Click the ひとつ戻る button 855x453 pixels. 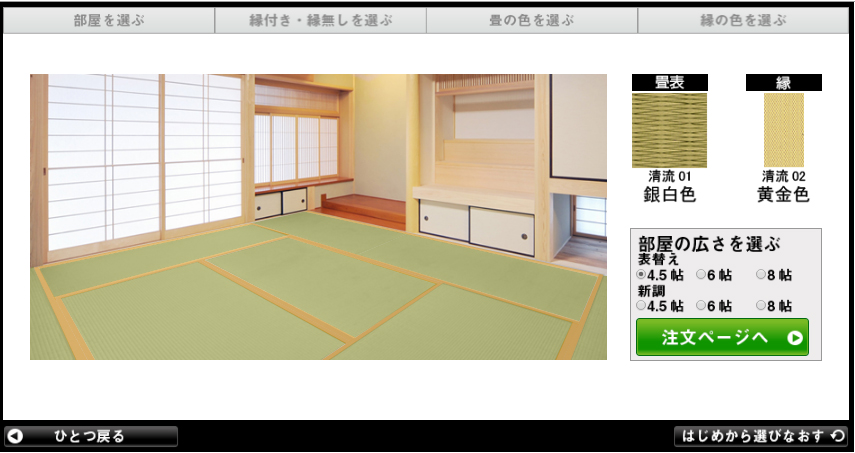91,436
